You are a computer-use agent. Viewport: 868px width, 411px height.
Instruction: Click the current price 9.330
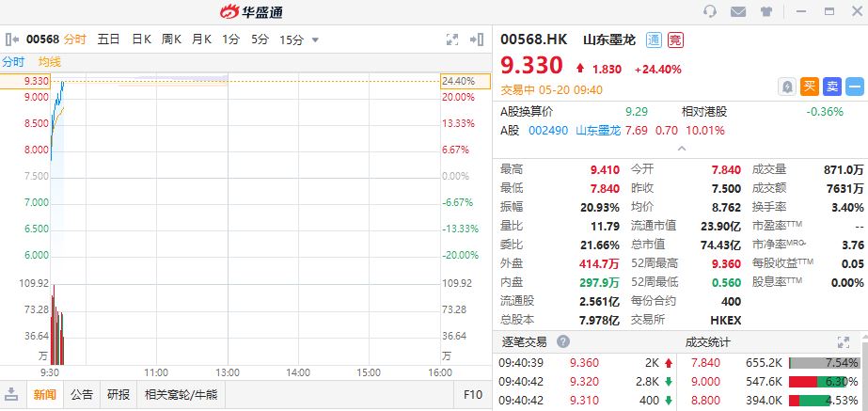[531, 65]
